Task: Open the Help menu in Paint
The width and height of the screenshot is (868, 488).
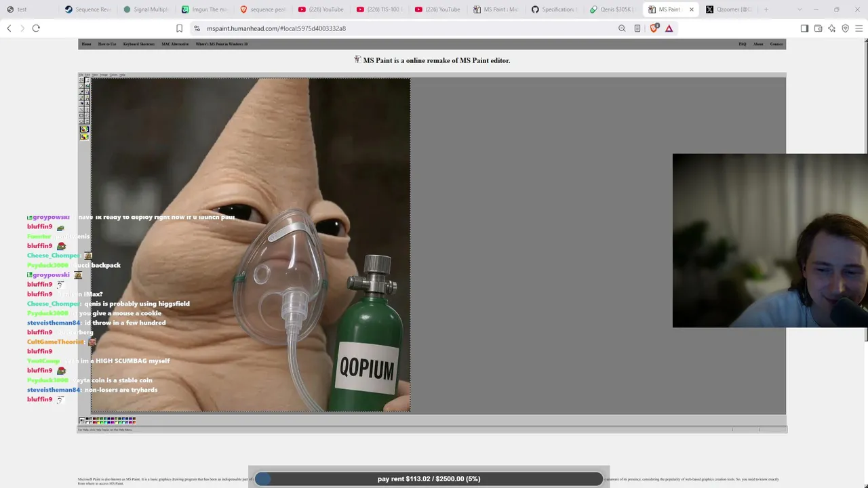Action: [x=122, y=75]
